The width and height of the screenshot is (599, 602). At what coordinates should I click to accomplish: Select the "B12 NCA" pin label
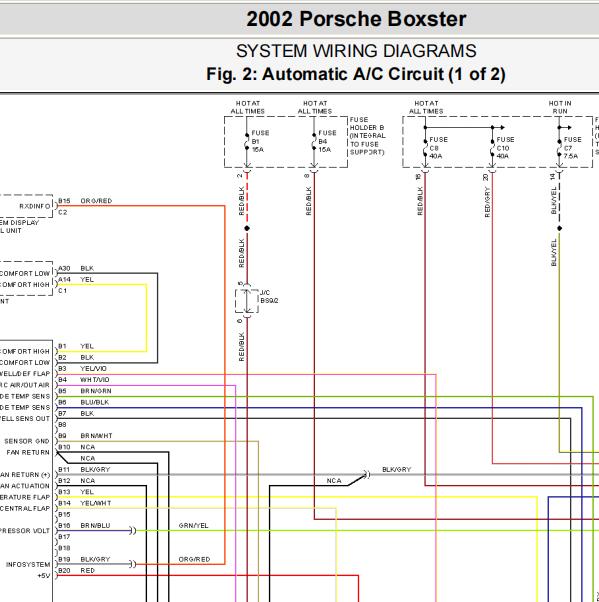coord(76,480)
